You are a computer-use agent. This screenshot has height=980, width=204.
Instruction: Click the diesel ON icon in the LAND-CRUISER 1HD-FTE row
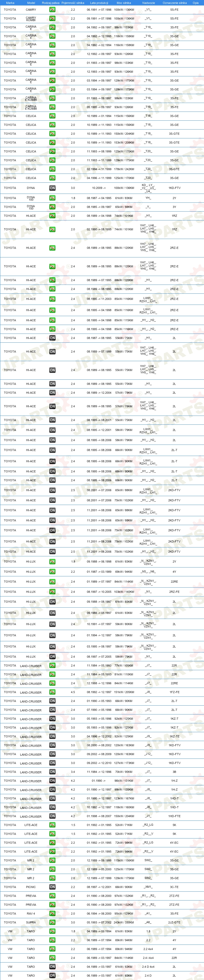point(52,816)
